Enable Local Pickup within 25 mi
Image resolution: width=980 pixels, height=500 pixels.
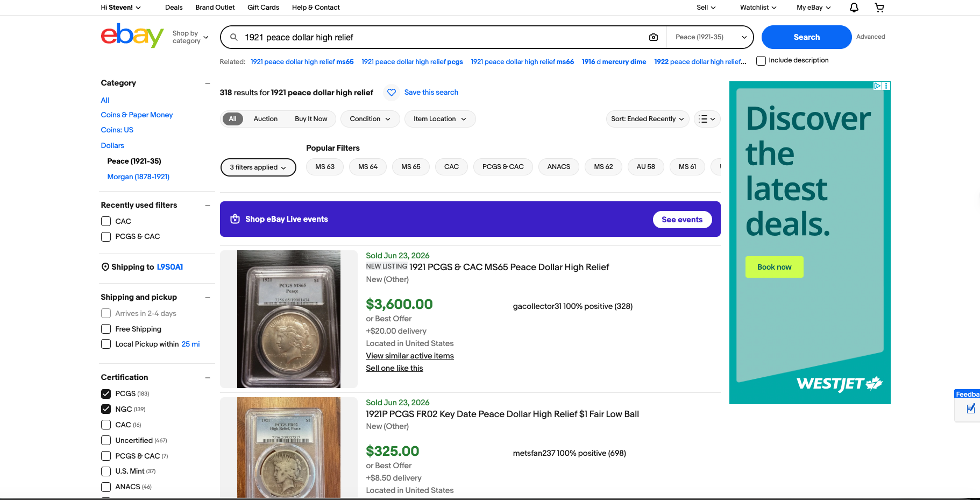point(106,344)
